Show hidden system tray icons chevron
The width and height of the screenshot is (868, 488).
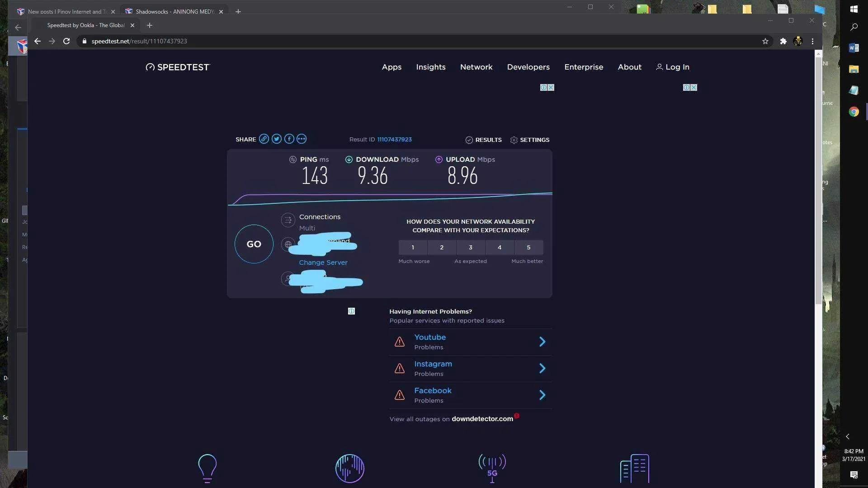(x=848, y=436)
